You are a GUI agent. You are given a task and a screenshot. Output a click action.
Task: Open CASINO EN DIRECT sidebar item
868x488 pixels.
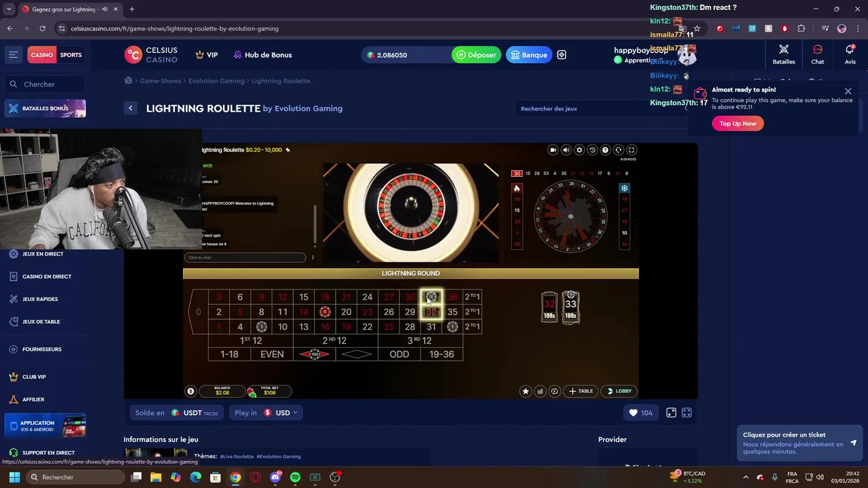(x=46, y=277)
